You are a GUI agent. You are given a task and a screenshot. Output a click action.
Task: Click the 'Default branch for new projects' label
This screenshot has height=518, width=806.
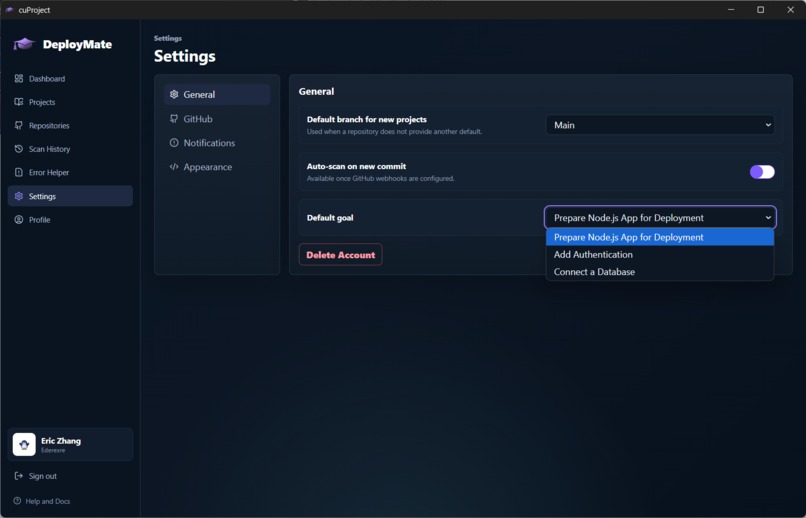pyautogui.click(x=367, y=119)
